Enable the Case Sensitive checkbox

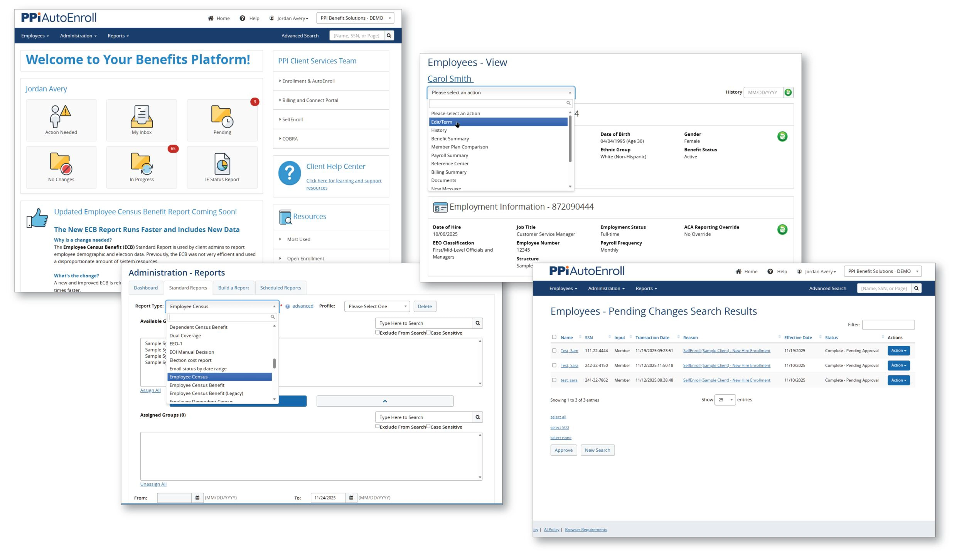click(x=428, y=332)
